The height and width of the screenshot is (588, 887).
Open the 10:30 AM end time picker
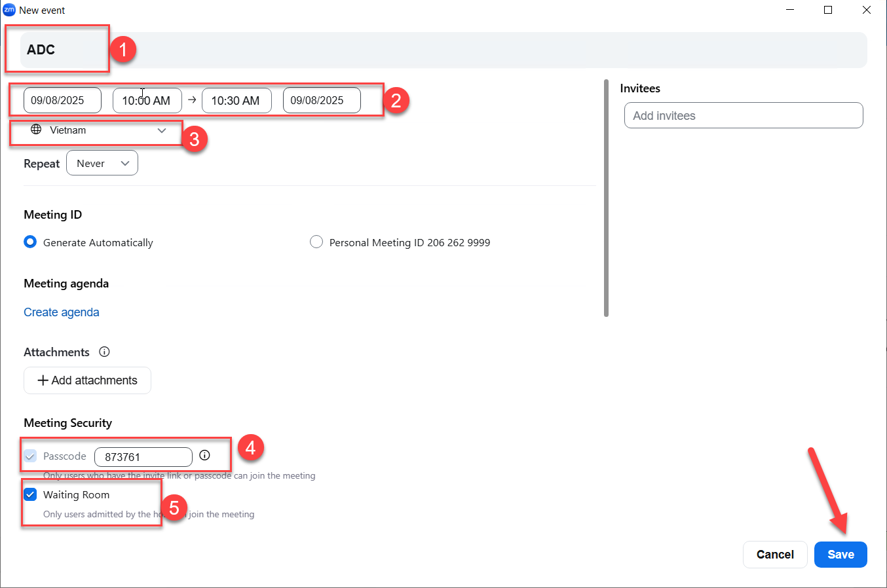pos(236,100)
